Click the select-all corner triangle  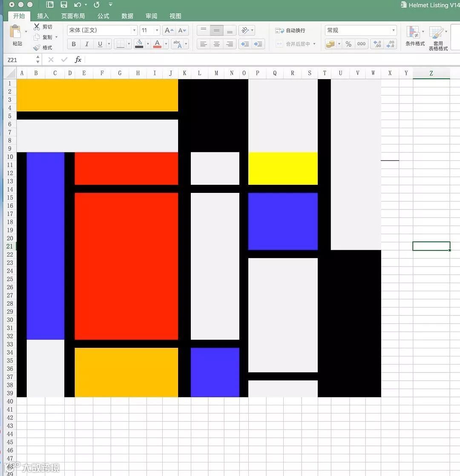[10, 73]
